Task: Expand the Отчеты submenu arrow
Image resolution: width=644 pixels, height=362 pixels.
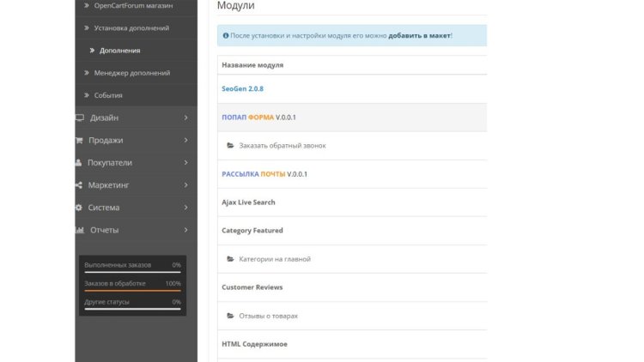Action: pyautogui.click(x=185, y=230)
